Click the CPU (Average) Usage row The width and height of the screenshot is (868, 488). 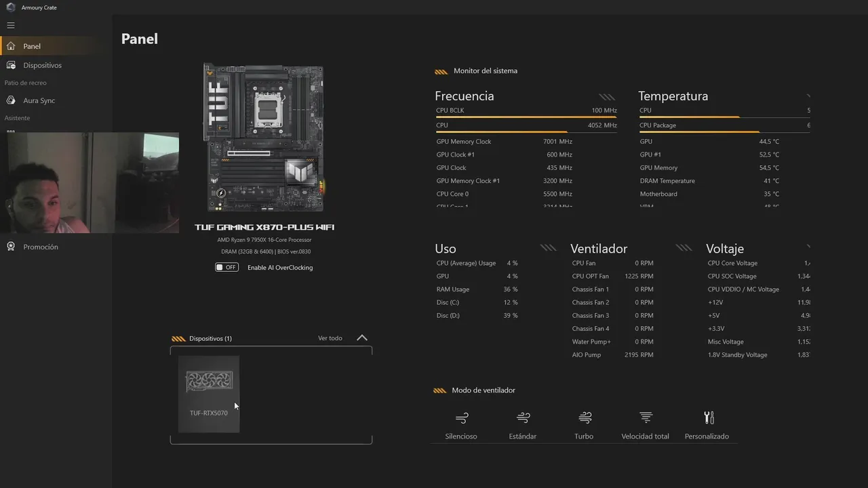tap(477, 263)
